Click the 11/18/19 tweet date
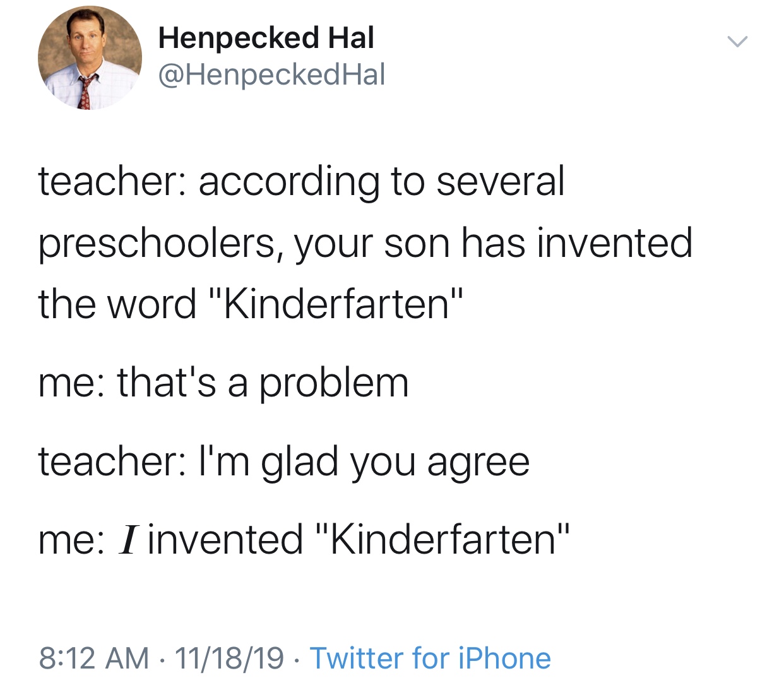 click(x=229, y=658)
